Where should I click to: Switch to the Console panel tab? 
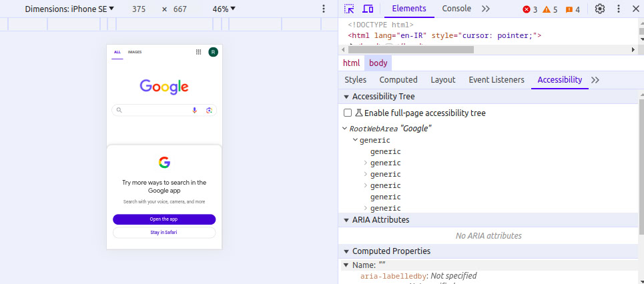[456, 9]
